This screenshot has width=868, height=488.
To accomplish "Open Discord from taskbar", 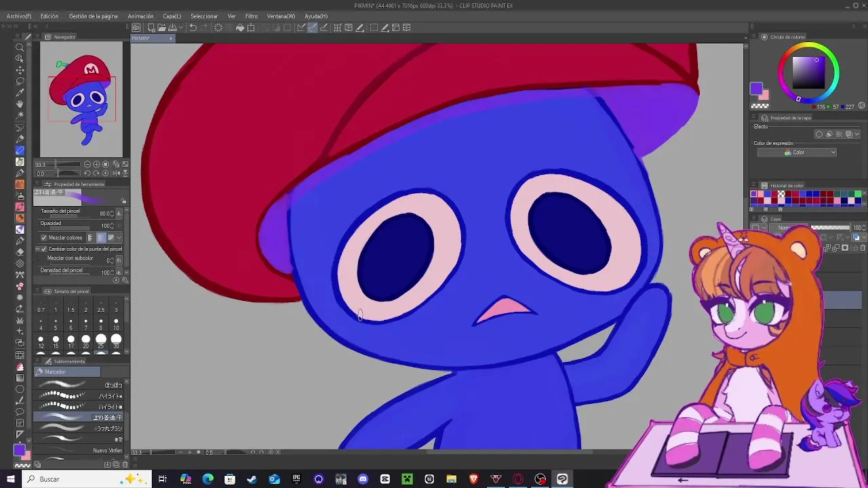I will [363, 479].
